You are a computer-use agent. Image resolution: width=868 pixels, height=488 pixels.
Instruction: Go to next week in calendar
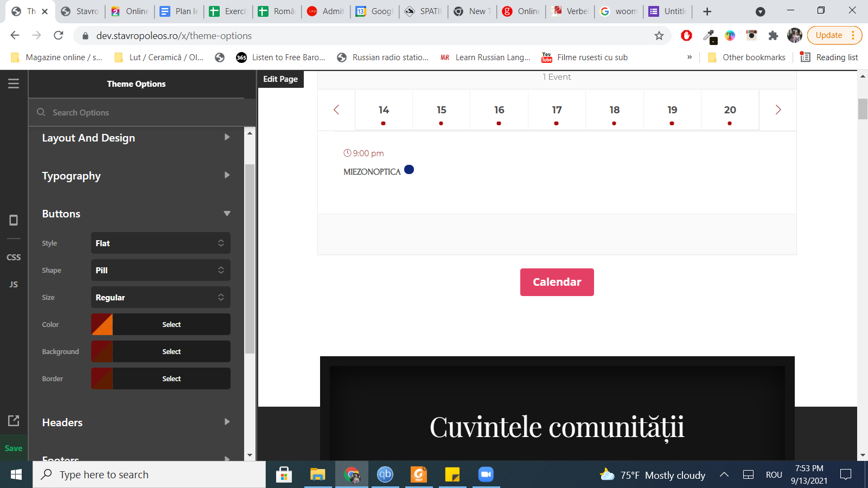coord(778,110)
